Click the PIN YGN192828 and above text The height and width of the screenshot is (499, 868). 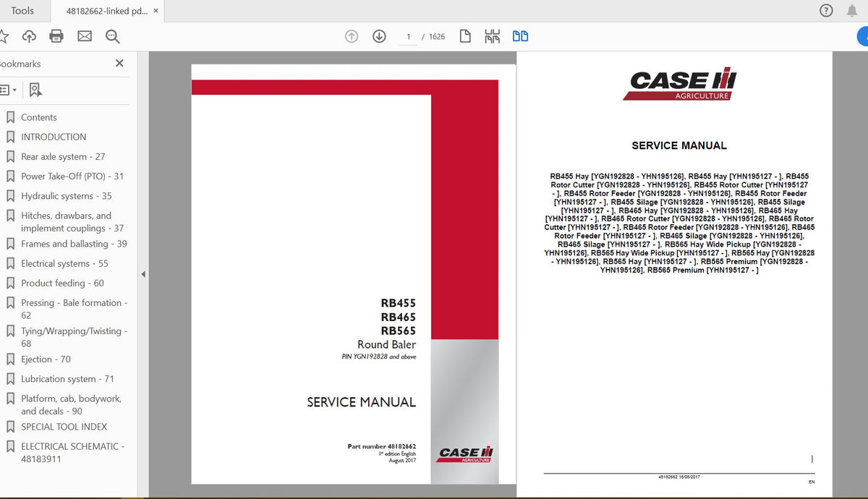(379, 357)
